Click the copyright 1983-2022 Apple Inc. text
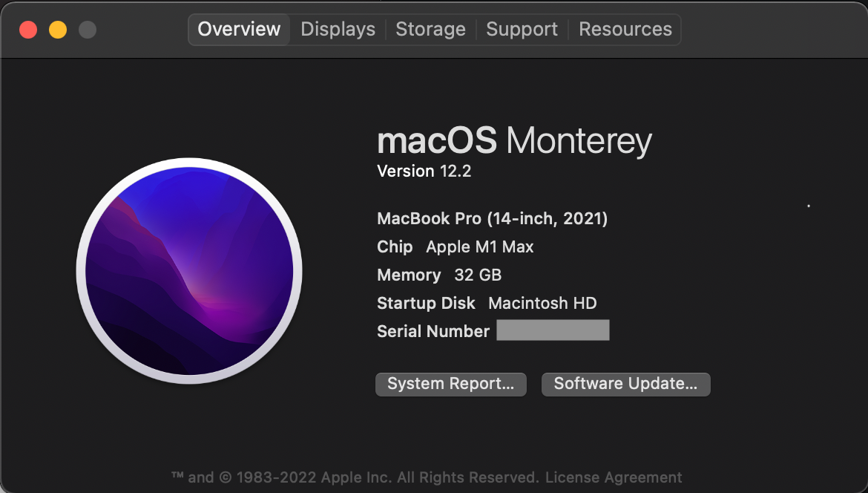This screenshot has height=493, width=868. 355,477
